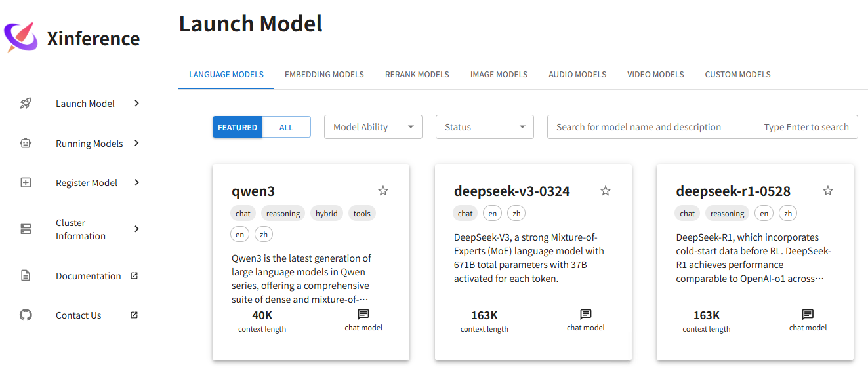Click the Xinference logo
Image resolution: width=868 pixels, height=369 pixels.
pos(21,38)
